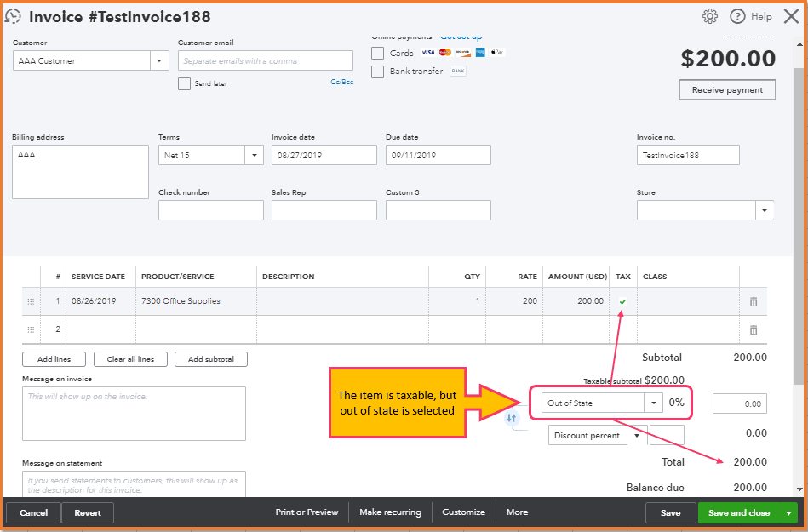
Task: Click the Help text label
Action: pyautogui.click(x=761, y=16)
